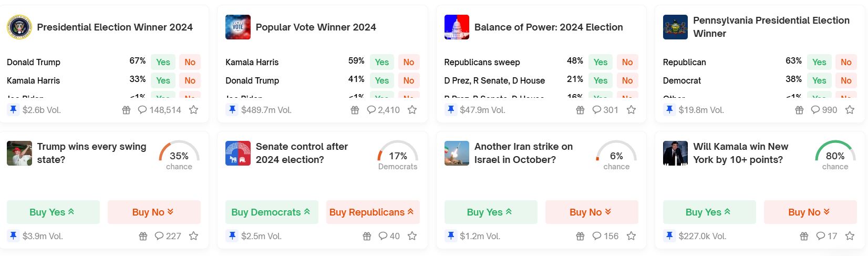Click the Balance of Power Capitol thumbnail
The image size is (868, 256).
[457, 27]
